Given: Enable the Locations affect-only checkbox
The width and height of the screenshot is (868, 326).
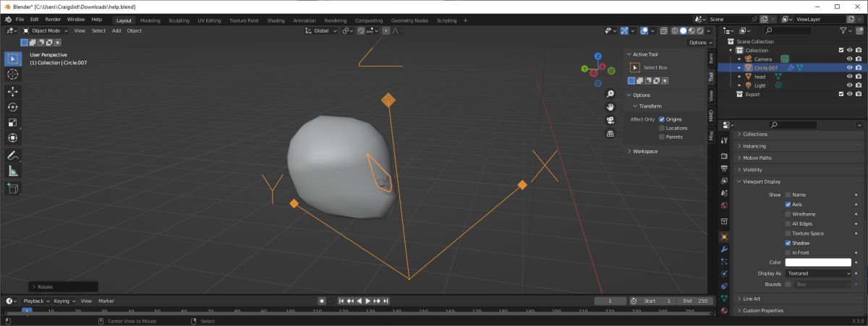Looking at the screenshot, I should [662, 128].
